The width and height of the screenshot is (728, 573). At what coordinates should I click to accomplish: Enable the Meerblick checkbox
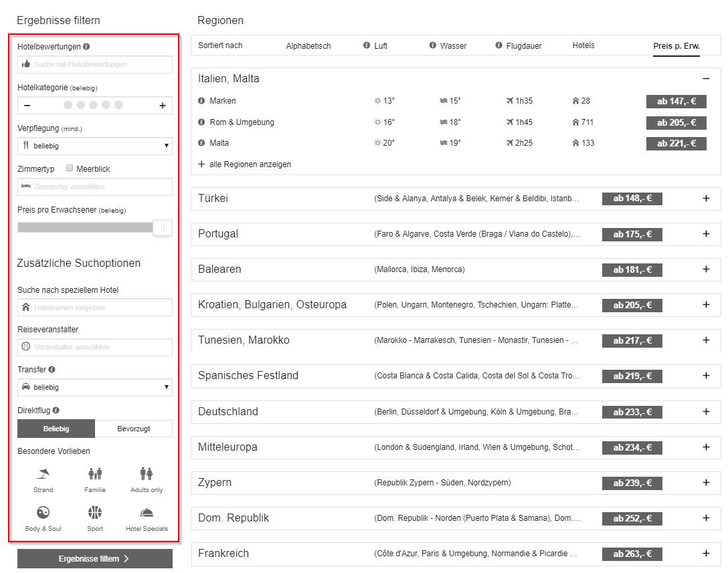point(70,168)
